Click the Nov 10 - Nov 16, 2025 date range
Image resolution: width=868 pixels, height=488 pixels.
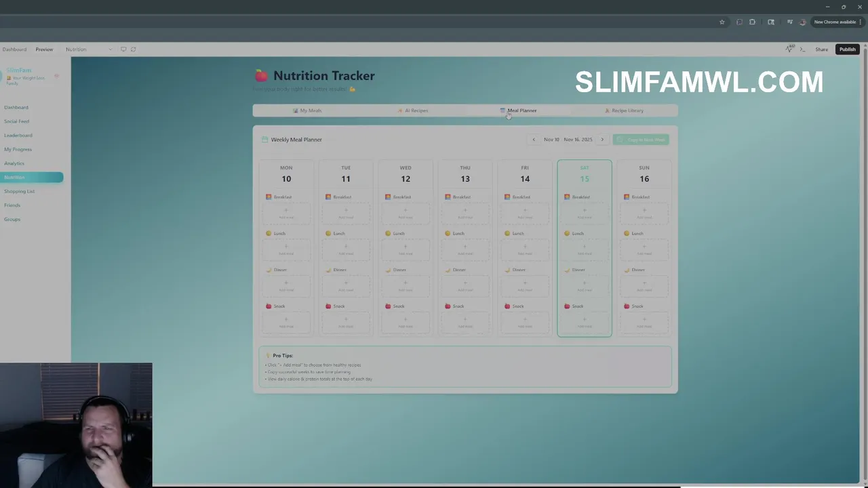click(568, 140)
